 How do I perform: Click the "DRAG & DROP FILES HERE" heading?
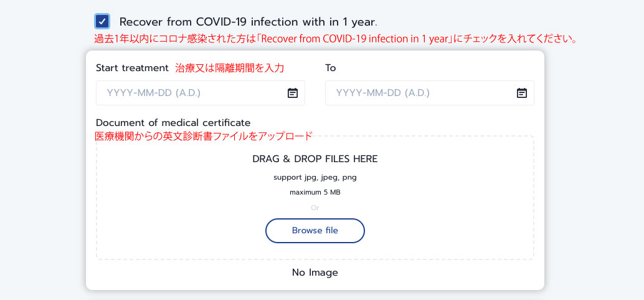tap(315, 159)
